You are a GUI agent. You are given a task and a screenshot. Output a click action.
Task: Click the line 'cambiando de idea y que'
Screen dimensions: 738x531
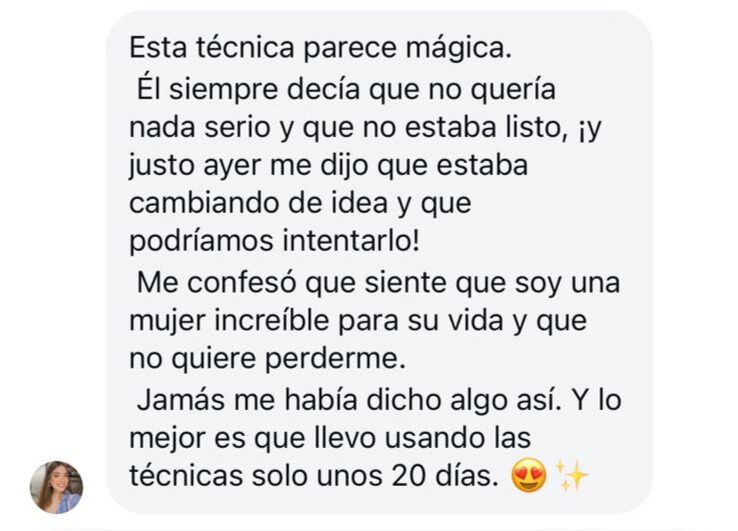[300, 204]
